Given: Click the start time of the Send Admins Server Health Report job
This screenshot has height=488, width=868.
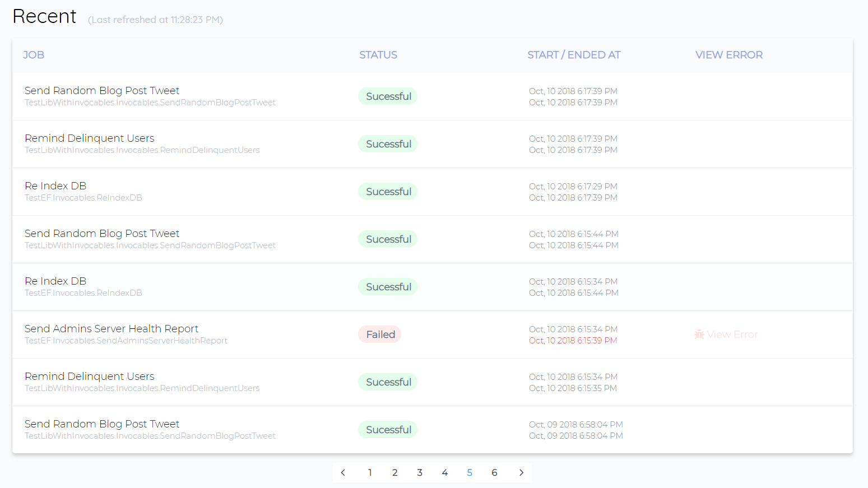Looking at the screenshot, I should pyautogui.click(x=573, y=329).
